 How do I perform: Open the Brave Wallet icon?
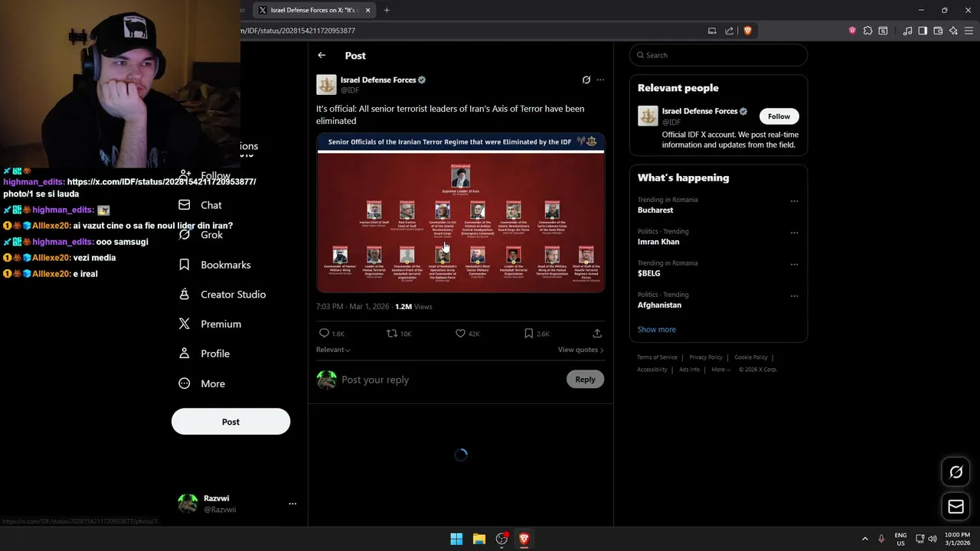click(938, 31)
